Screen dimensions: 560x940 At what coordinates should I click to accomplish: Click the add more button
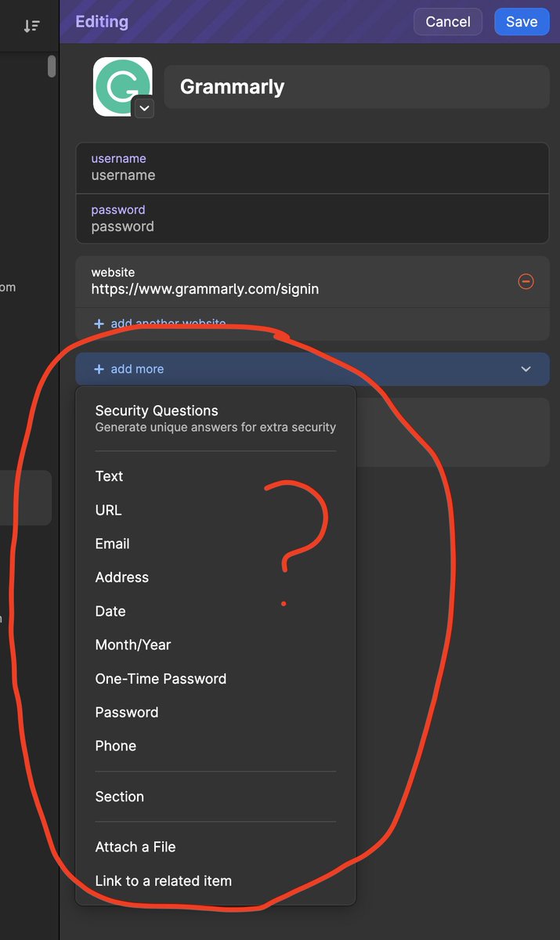coord(313,369)
